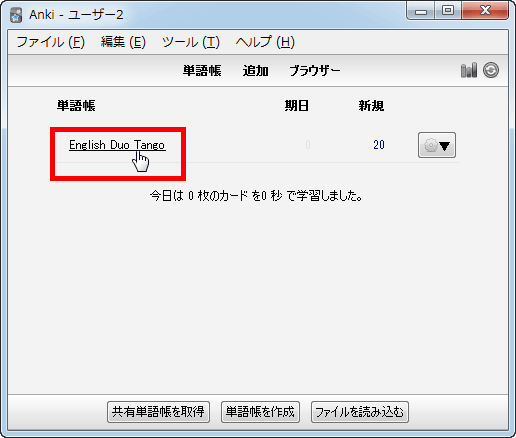Click the due count 0 for English Duo Tango
This screenshot has height=438, width=516.
308,145
